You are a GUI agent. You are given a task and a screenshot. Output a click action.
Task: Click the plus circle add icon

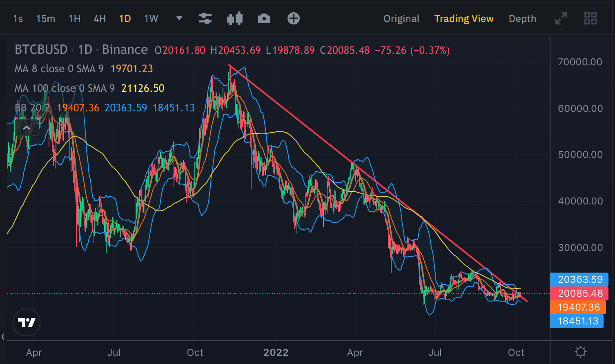tap(294, 18)
